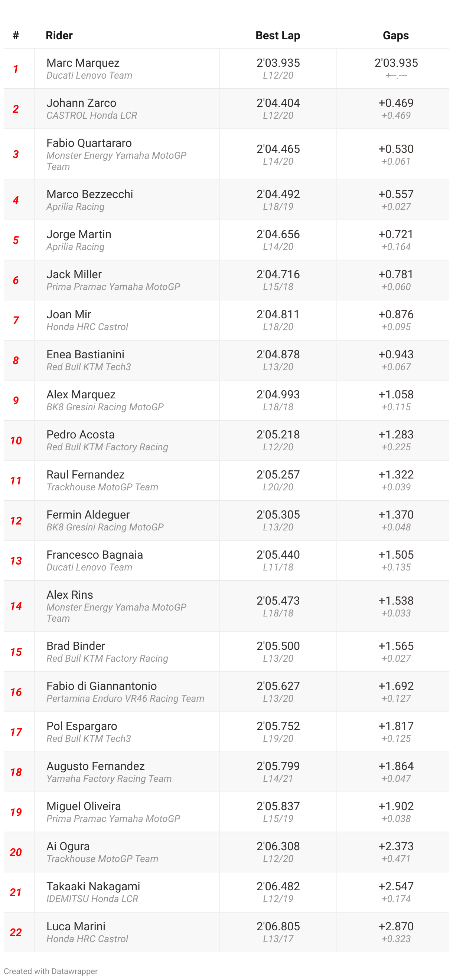This screenshot has width=453, height=980.
Task: Click Francesco Bagnaia's rider name
Action: tap(94, 555)
